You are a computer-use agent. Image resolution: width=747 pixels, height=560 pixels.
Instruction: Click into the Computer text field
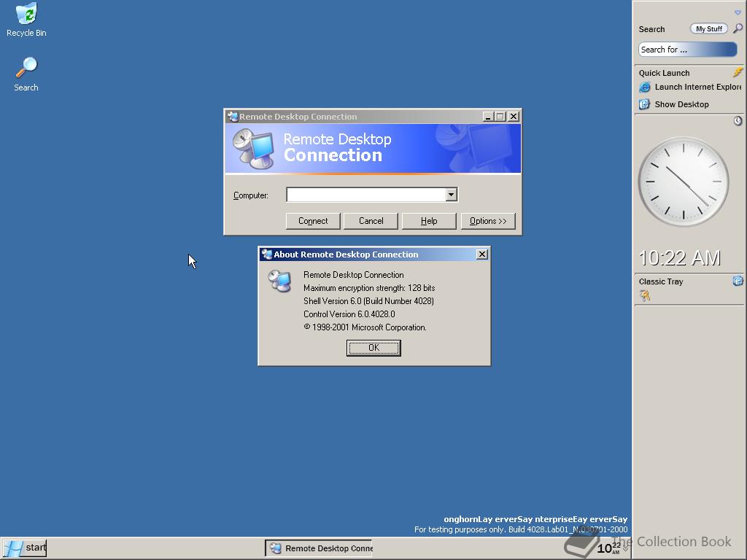pos(366,194)
